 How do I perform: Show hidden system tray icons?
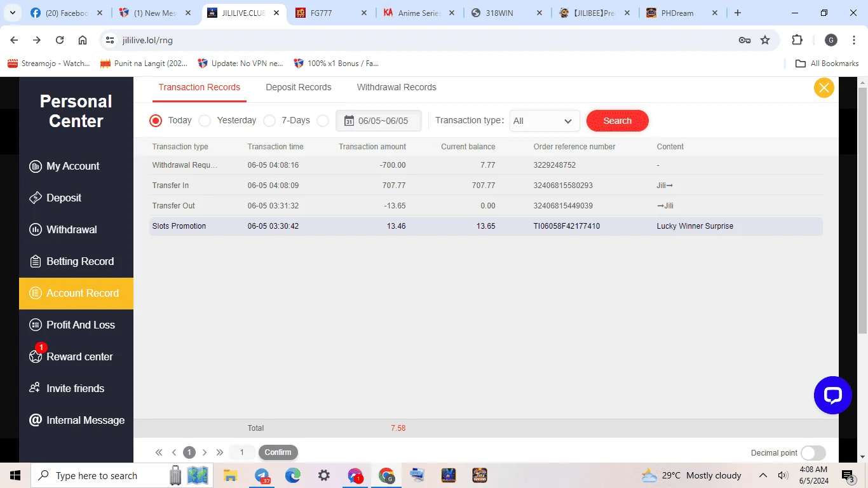(763, 475)
